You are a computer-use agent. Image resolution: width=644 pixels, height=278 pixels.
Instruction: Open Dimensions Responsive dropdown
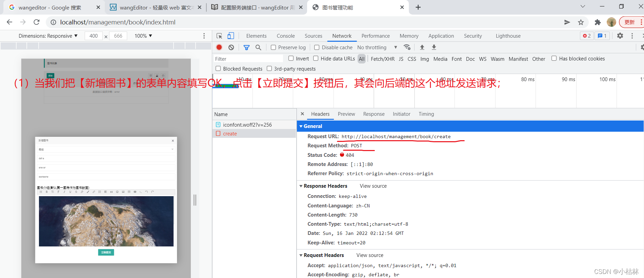pos(48,36)
